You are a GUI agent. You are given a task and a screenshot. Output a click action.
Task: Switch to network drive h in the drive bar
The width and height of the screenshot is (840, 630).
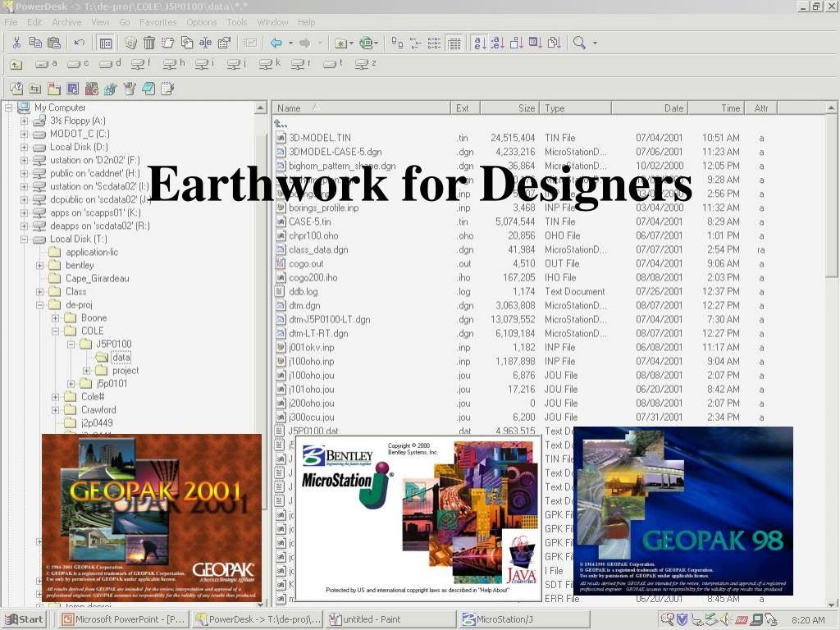[174, 64]
